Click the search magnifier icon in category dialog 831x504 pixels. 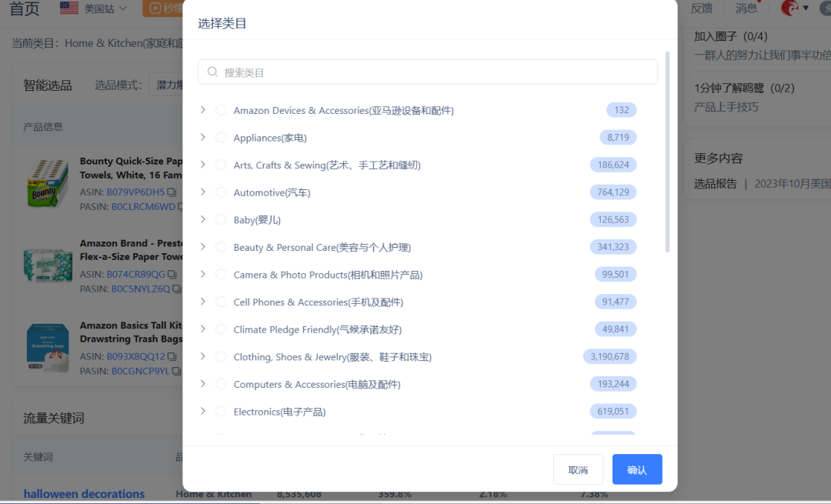coord(212,72)
